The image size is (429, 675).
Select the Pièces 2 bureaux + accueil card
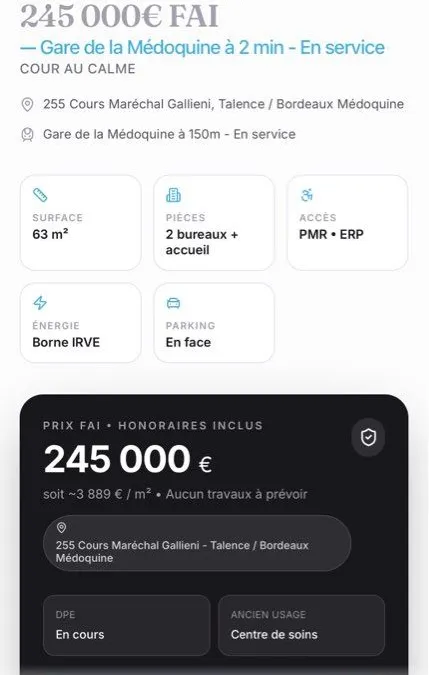(214, 223)
